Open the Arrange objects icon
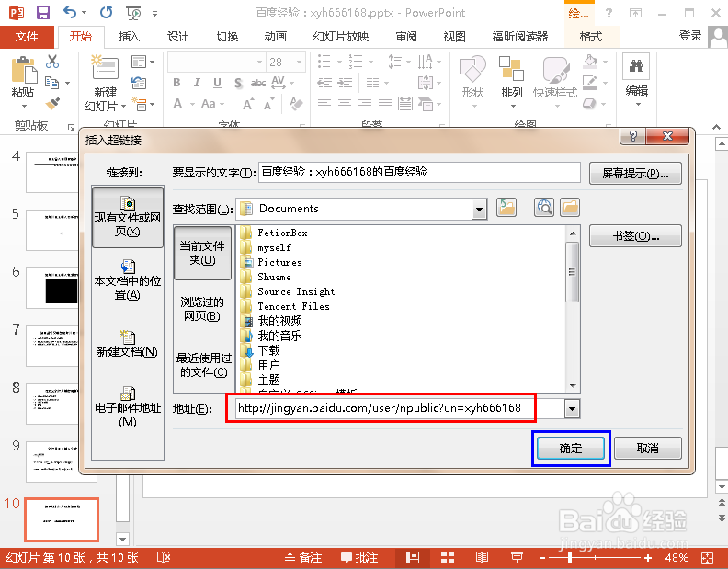 [511, 69]
